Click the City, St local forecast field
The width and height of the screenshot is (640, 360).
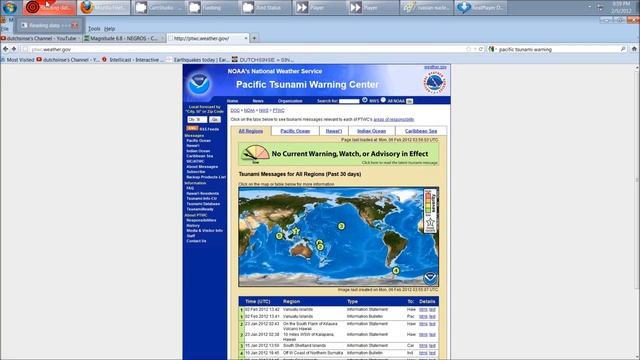tap(197, 119)
